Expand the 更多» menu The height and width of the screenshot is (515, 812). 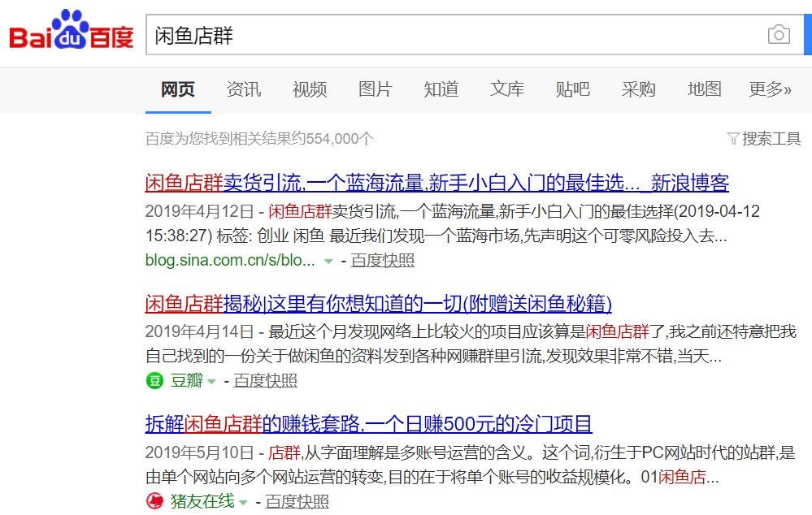pyautogui.click(x=770, y=89)
